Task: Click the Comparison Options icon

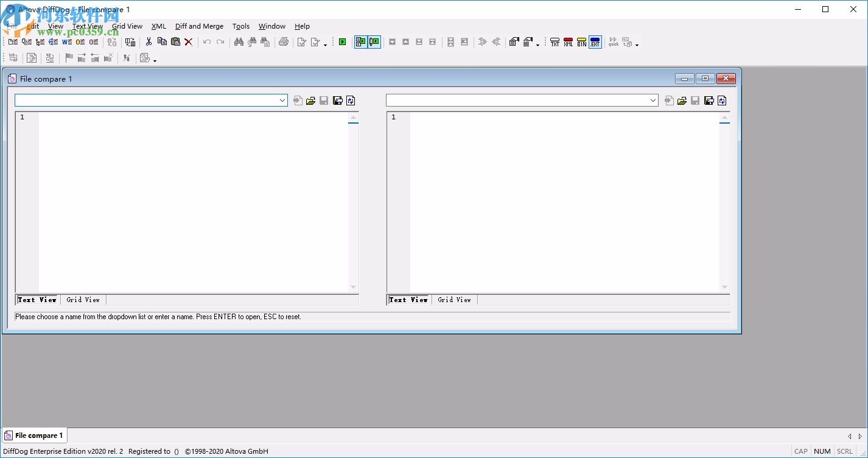Action: (x=514, y=42)
